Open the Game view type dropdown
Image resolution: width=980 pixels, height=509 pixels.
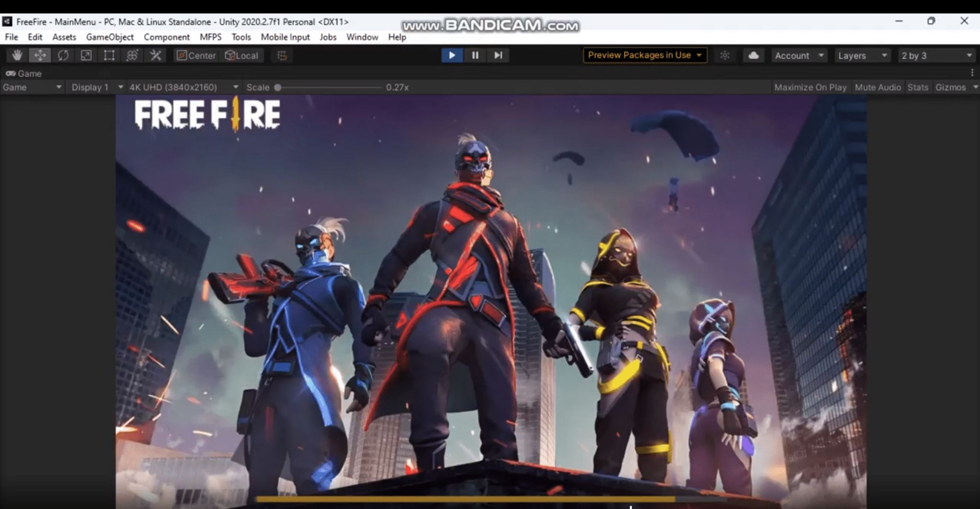pyautogui.click(x=32, y=87)
